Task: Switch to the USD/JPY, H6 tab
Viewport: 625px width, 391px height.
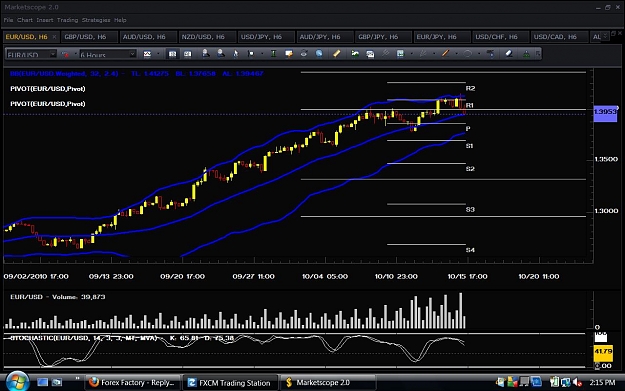Action: tap(265, 37)
